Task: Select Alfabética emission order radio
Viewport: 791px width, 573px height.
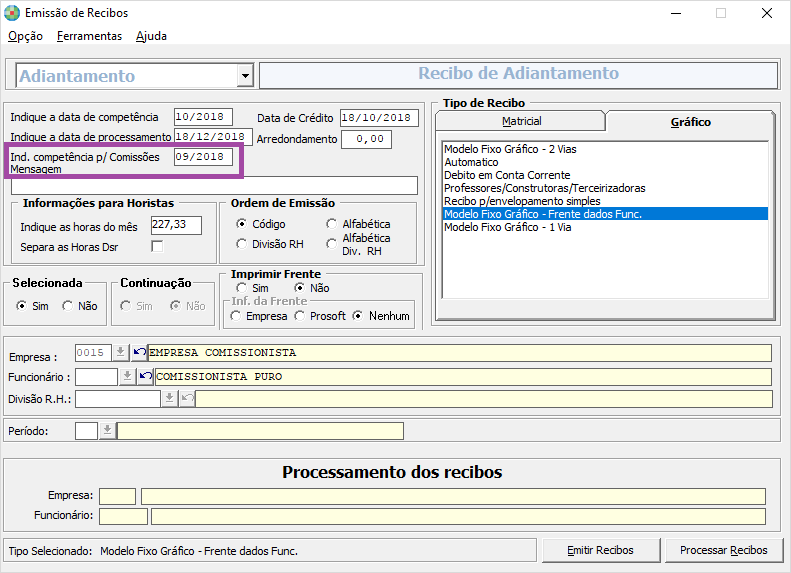Action: point(331,223)
